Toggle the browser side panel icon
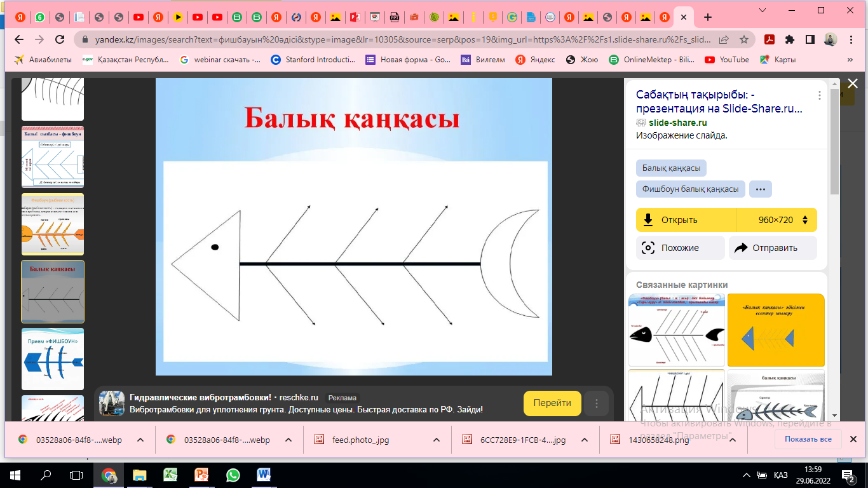This screenshot has width=868, height=488. (810, 39)
